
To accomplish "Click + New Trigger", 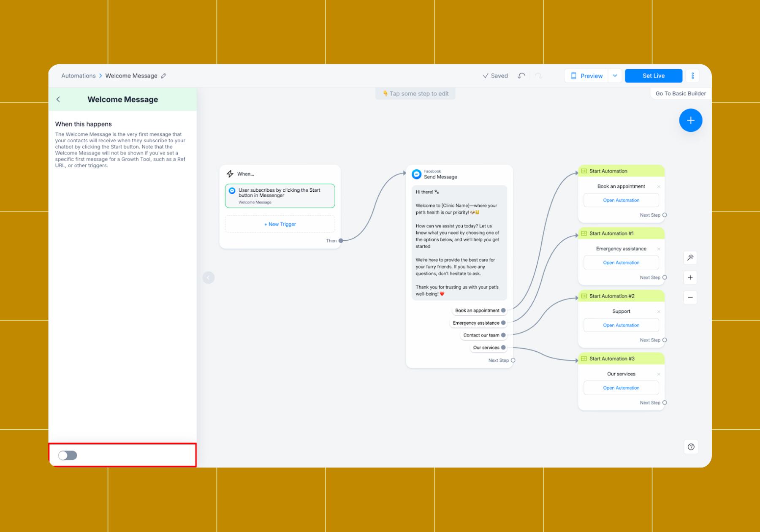I will pos(280,224).
